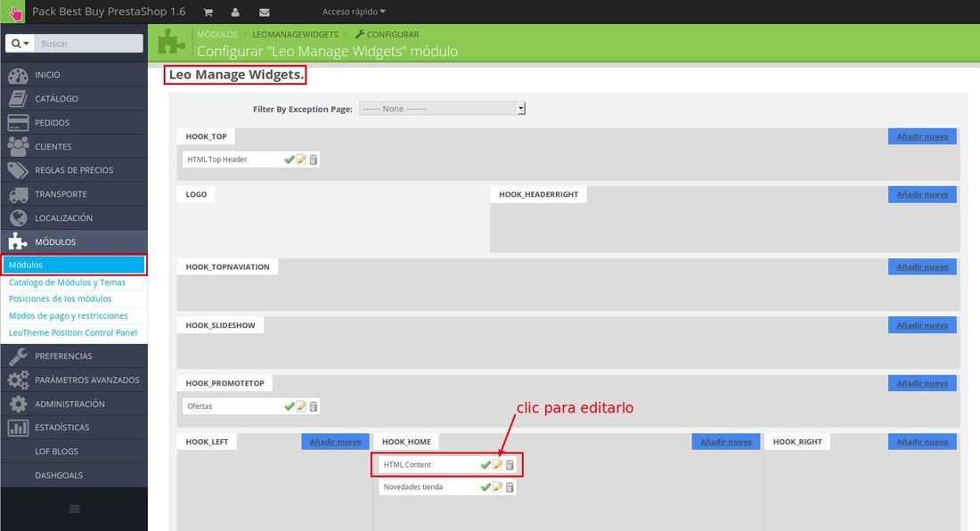
Task: Delete the HTML Content widget trash icon
Action: tap(510, 465)
